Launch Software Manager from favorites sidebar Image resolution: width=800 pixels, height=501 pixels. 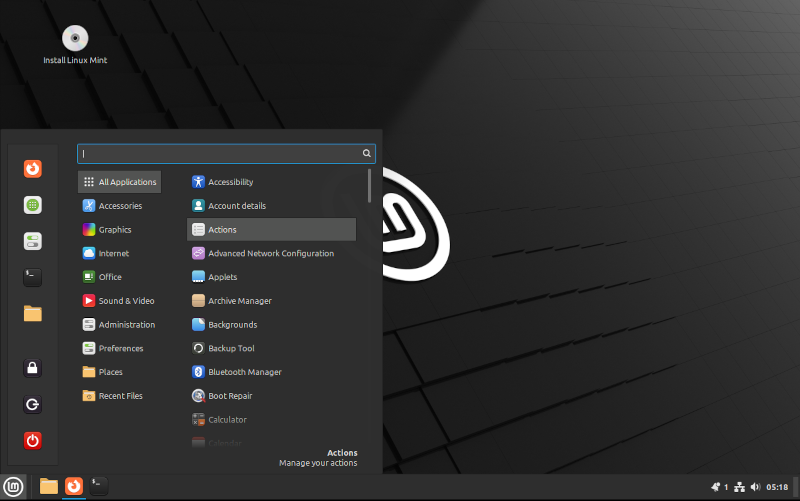(33, 205)
